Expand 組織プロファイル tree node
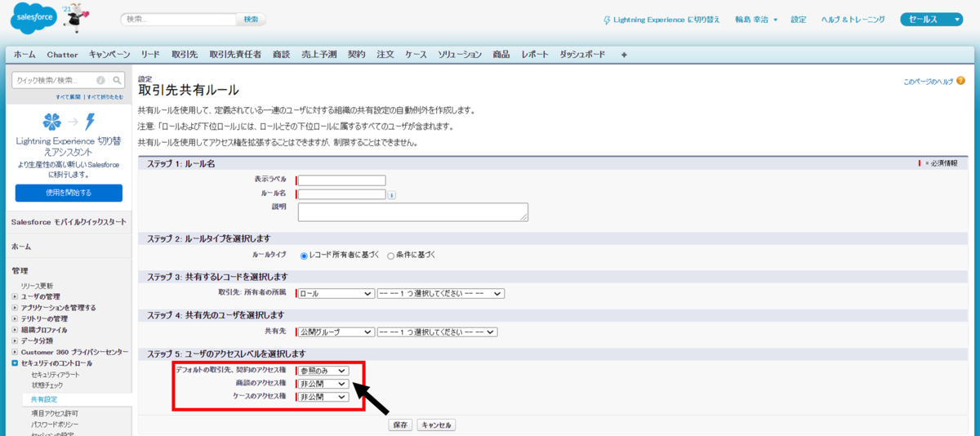Screen dimensions: 980x436 point(15,330)
